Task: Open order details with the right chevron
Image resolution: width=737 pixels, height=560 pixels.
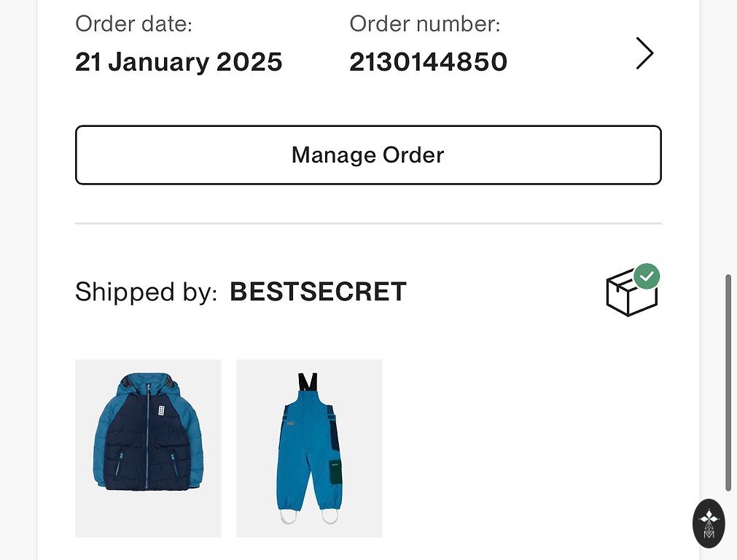Action: [644, 53]
